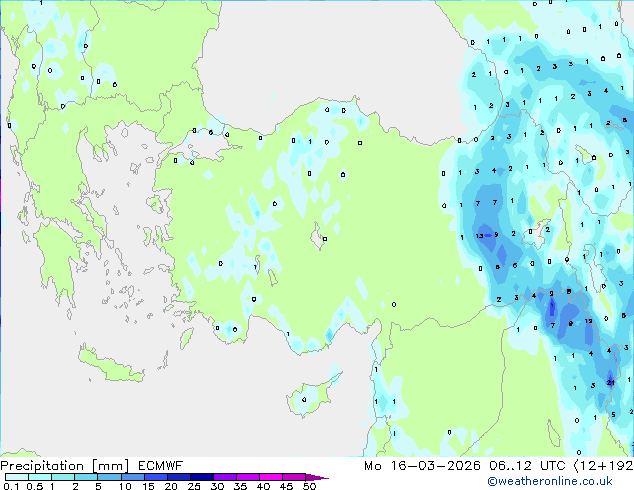Image resolution: width=634 pixels, height=490 pixels.
Task: Click the 20–25 mm legend swatch
Action: pos(178,477)
